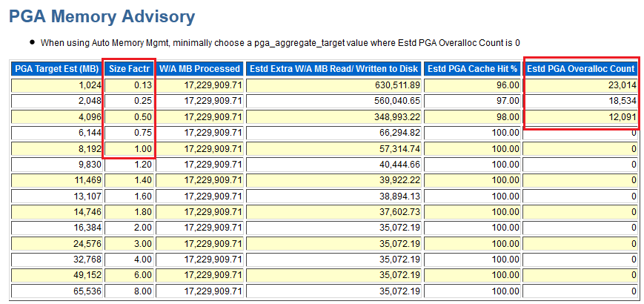Click the 1.80 size factor cell
This screenshot has height=304, width=644.
coord(130,212)
